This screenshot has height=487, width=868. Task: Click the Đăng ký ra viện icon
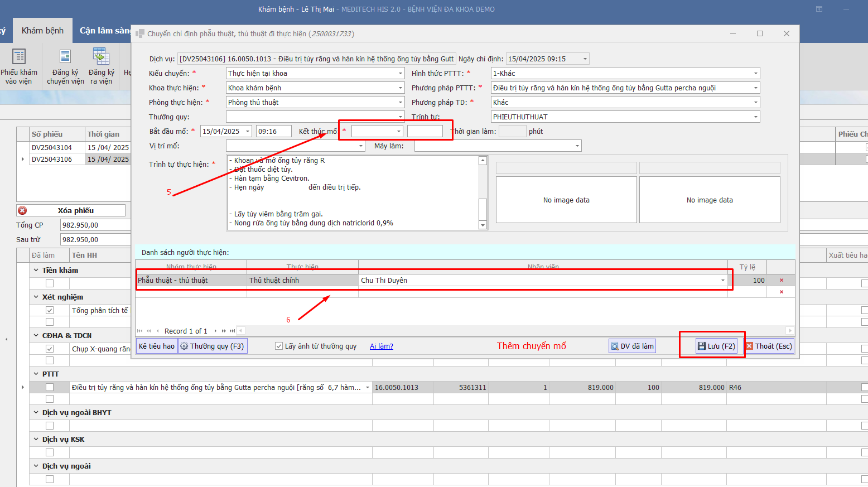(101, 57)
